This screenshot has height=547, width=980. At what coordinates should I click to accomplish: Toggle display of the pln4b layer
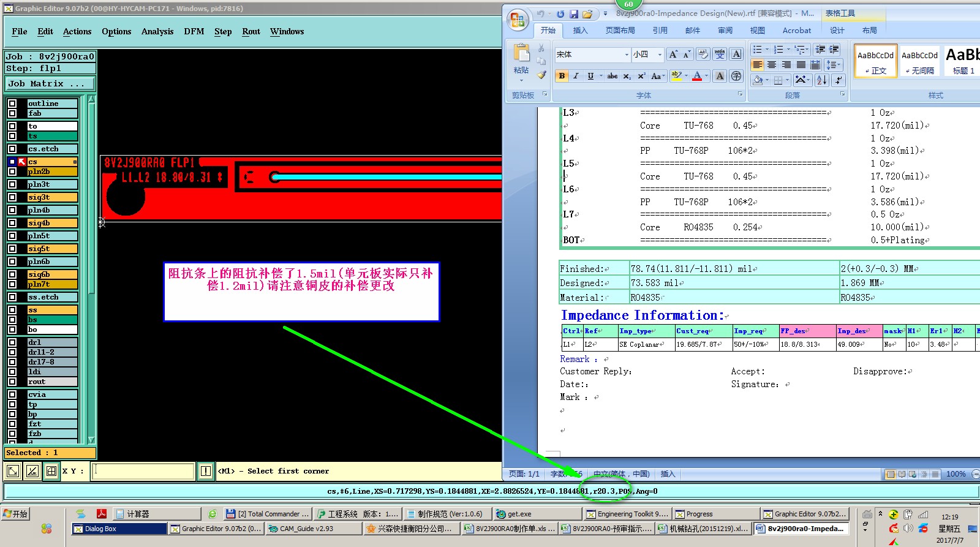coord(12,210)
